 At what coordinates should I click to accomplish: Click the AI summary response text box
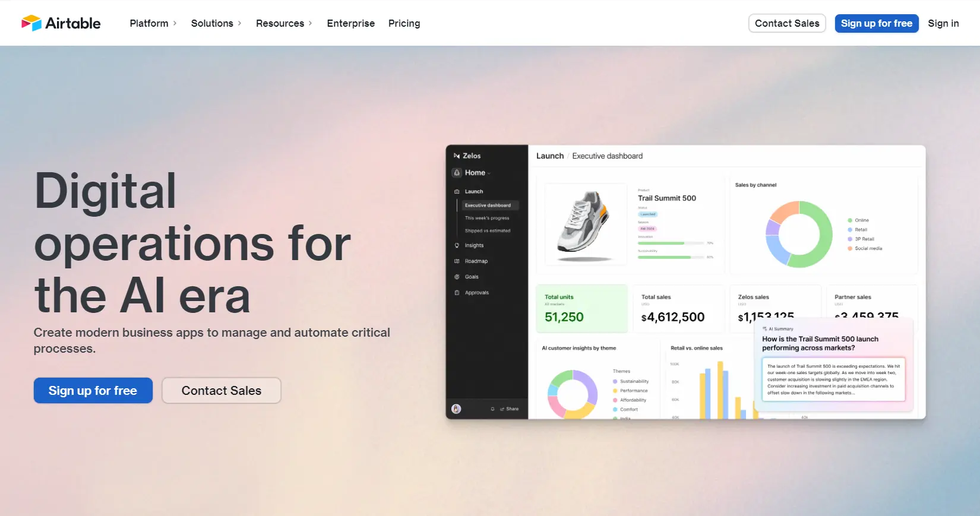tap(834, 379)
